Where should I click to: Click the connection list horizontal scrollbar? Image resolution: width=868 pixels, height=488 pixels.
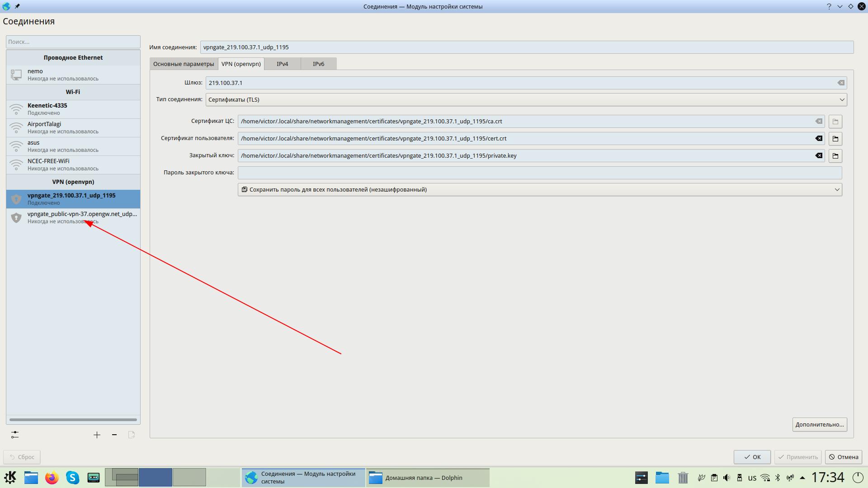point(73,420)
